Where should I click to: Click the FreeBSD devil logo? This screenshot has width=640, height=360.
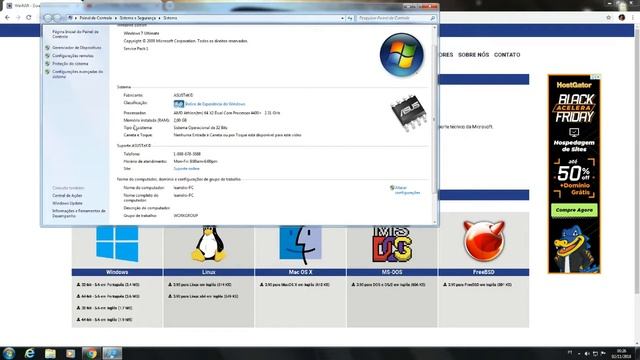pyautogui.click(x=484, y=241)
